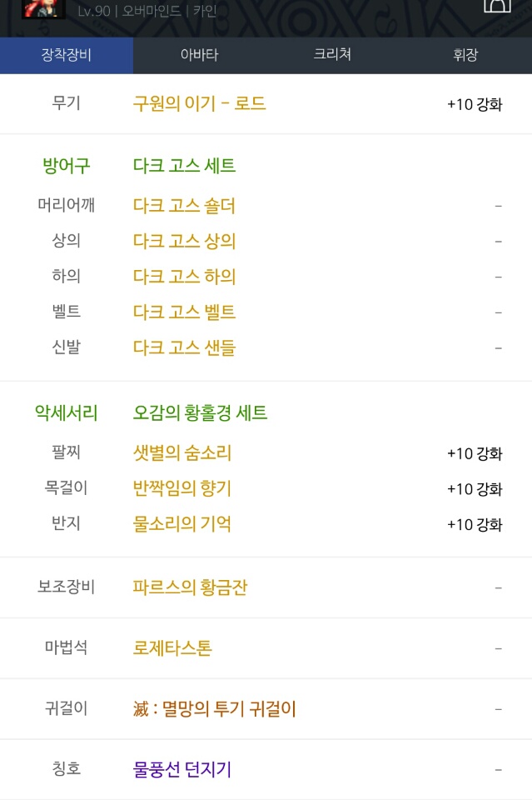532x800 pixels.
Task: Tap 다크 고스 숄더 shoulder item
Action: (x=184, y=206)
